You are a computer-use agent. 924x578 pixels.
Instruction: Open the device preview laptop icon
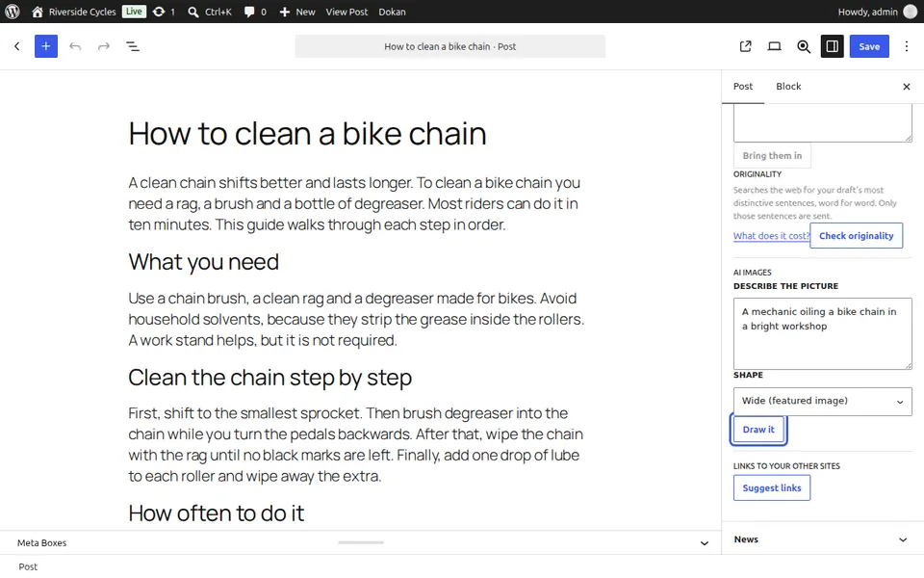point(774,46)
